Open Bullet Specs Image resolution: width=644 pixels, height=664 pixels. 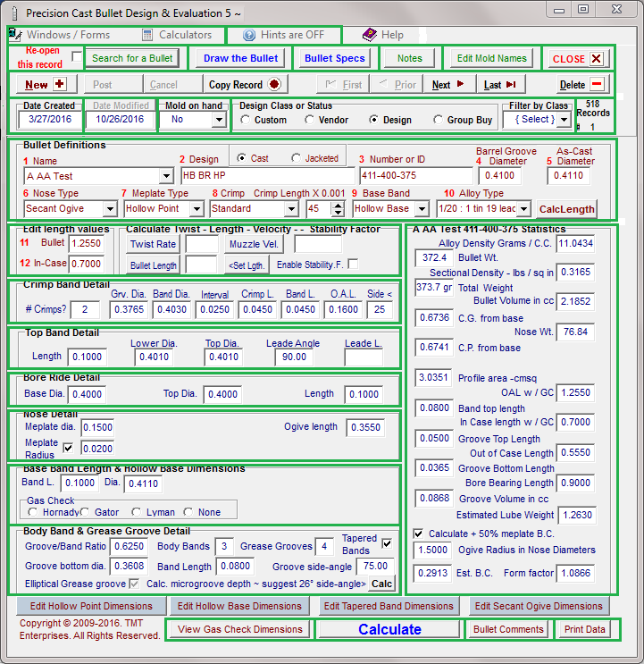pyautogui.click(x=335, y=58)
